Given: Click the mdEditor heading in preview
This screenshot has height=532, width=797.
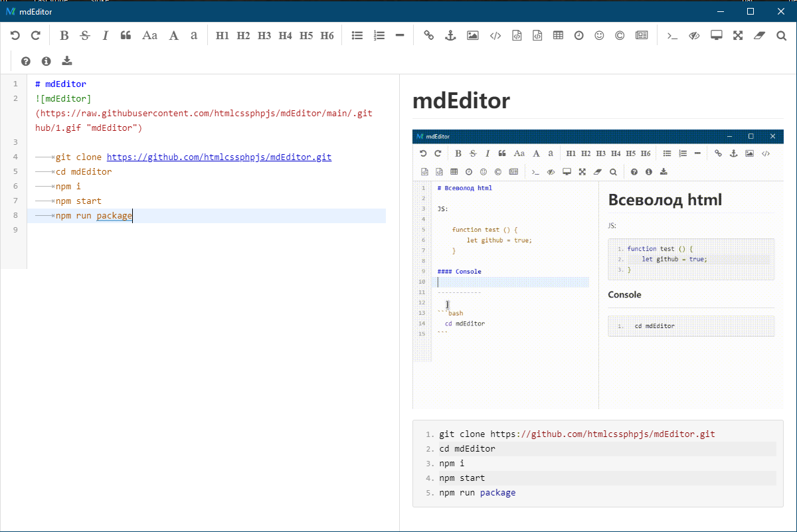Looking at the screenshot, I should pos(461,101).
